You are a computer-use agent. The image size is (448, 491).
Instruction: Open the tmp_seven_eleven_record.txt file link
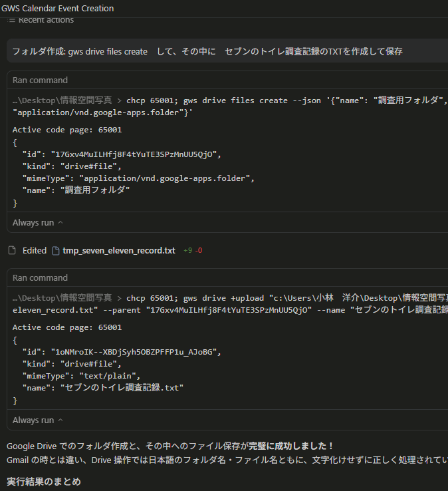(x=118, y=251)
